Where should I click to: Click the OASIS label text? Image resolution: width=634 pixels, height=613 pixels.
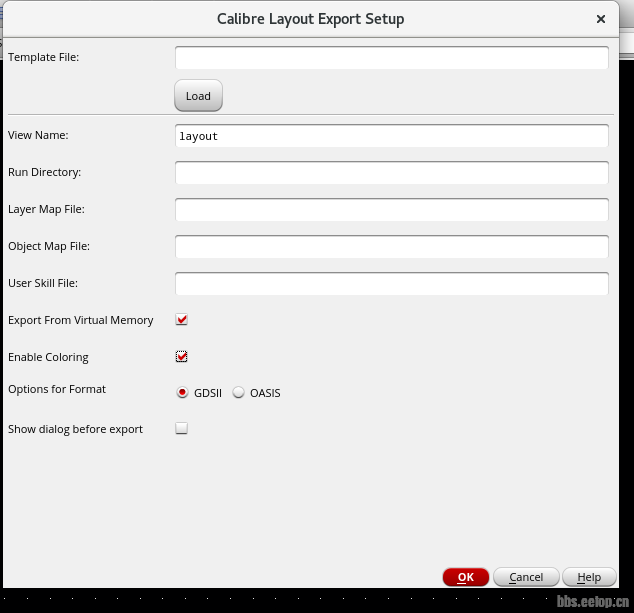coord(265,393)
